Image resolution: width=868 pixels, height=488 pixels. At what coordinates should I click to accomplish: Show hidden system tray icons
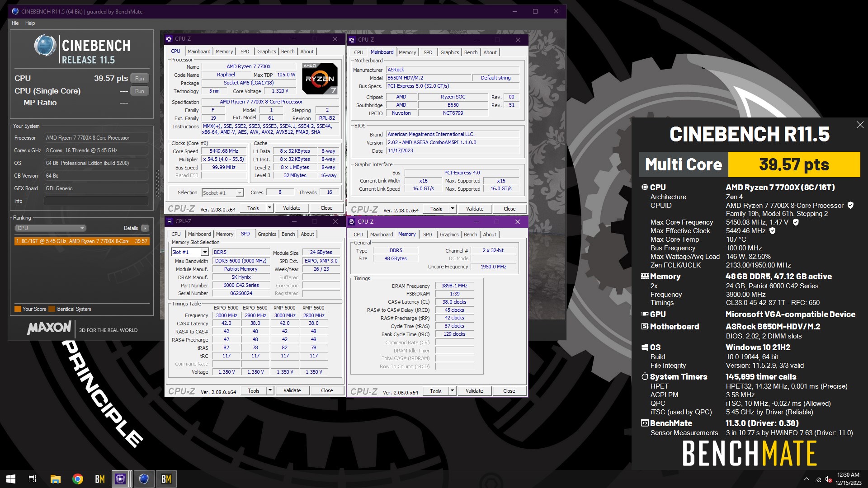click(807, 479)
